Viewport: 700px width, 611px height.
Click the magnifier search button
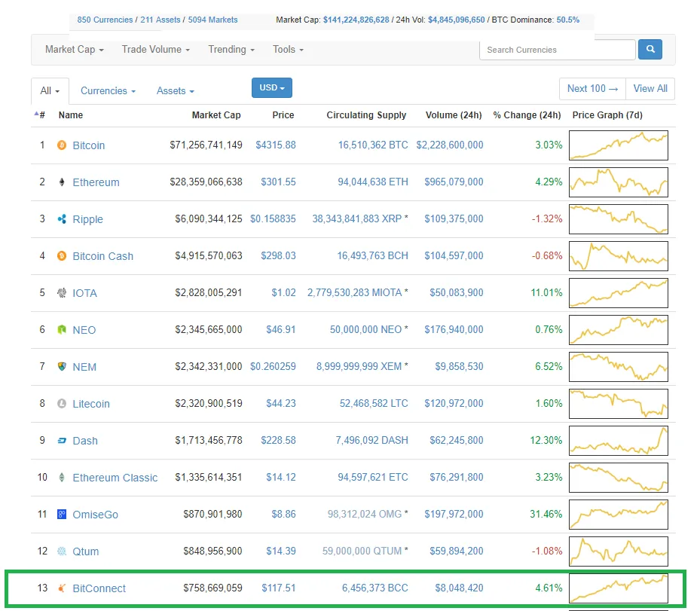(650, 49)
